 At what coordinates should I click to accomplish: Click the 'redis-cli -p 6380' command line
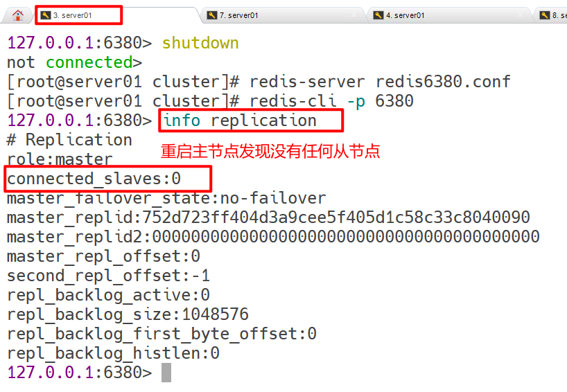click(x=331, y=101)
